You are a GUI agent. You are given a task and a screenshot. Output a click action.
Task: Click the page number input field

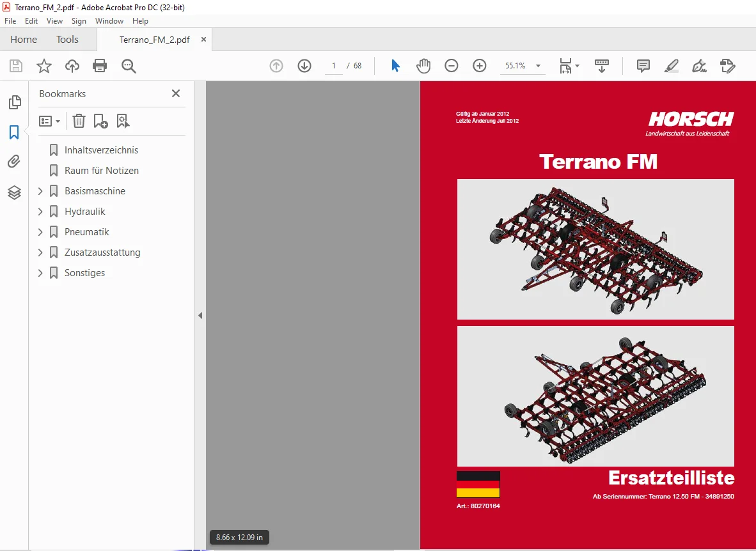point(333,66)
